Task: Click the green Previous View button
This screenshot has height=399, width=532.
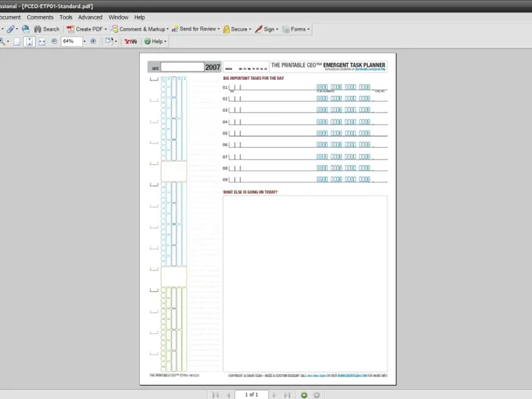Action: 304,395
